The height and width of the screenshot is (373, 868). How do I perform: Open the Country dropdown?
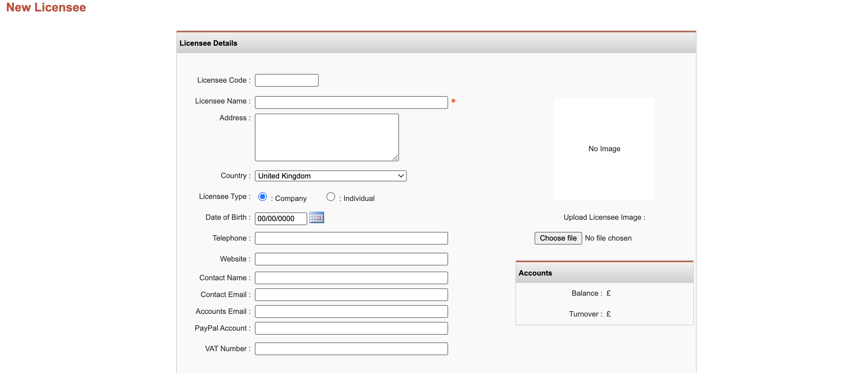coord(330,176)
